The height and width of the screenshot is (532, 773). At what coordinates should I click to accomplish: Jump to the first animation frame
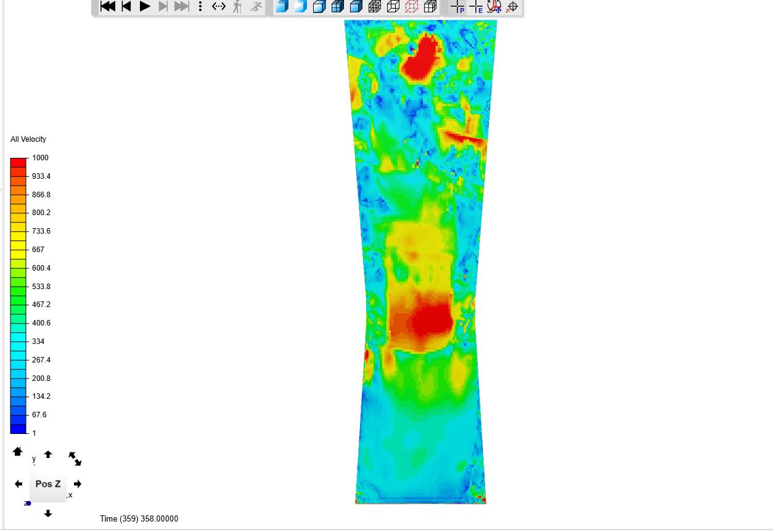(108, 7)
